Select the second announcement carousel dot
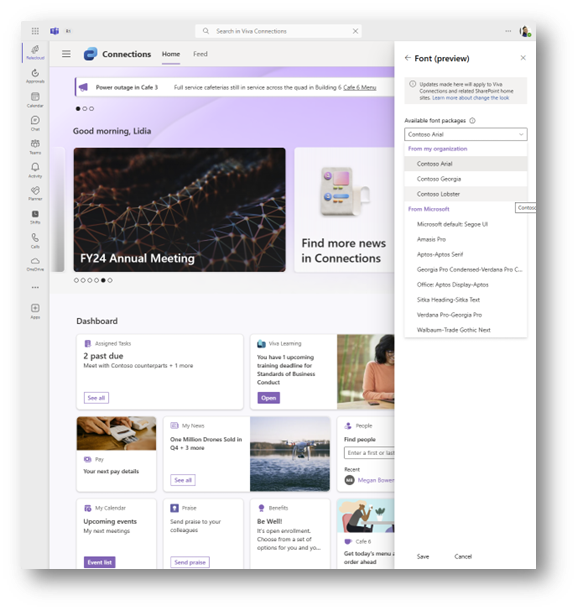Image resolution: width=578 pixels, height=611 pixels. tap(85, 109)
